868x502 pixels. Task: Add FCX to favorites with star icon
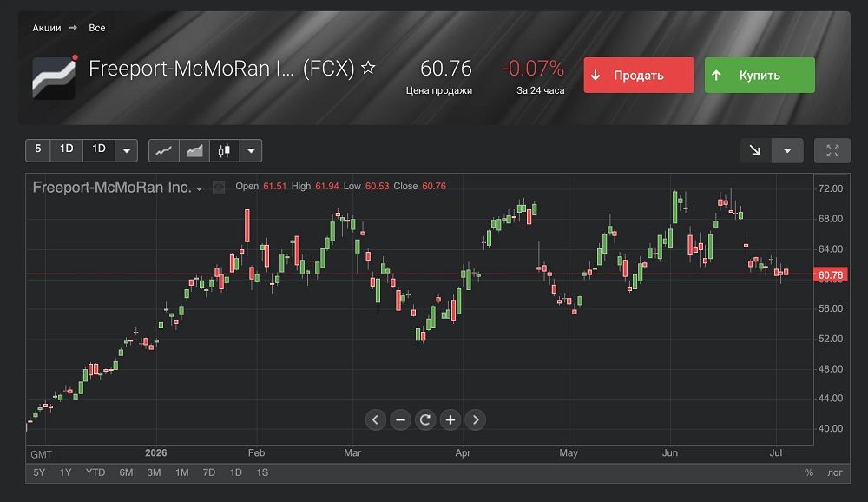[368, 68]
